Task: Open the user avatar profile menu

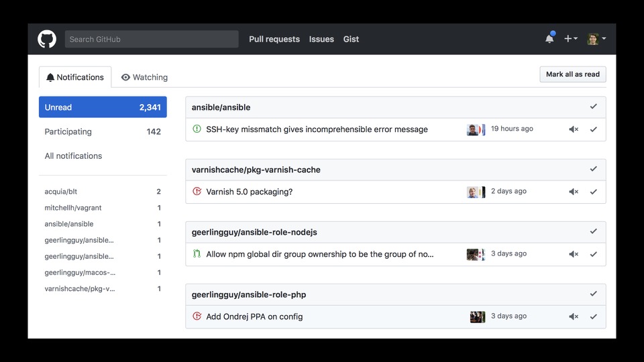Action: click(x=596, y=39)
